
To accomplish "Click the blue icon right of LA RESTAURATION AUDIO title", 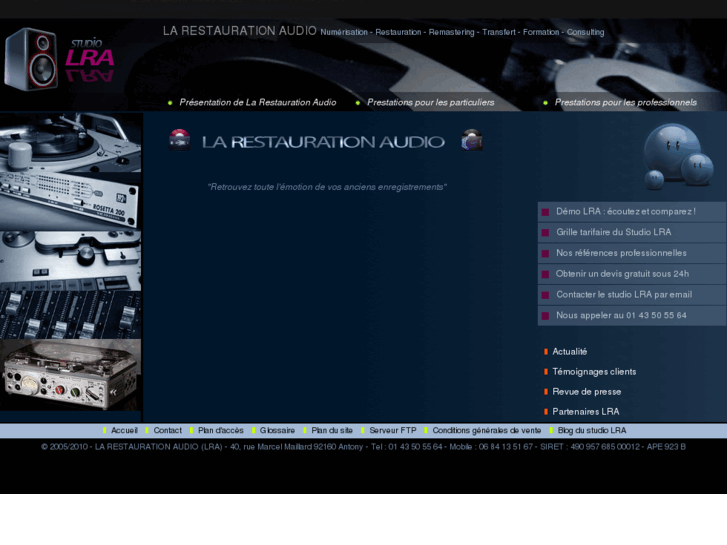I will click(x=472, y=140).
